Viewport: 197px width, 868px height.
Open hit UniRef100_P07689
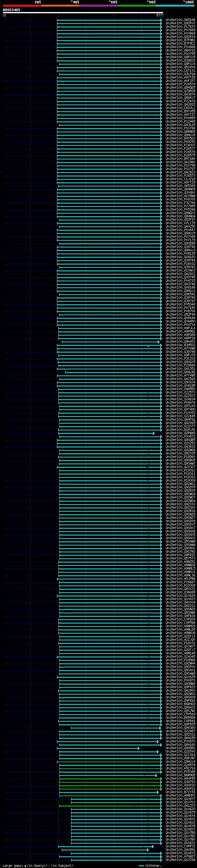180,30
